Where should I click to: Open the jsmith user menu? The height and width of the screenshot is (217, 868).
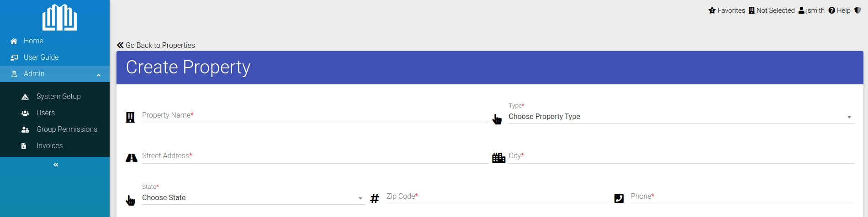click(x=811, y=10)
